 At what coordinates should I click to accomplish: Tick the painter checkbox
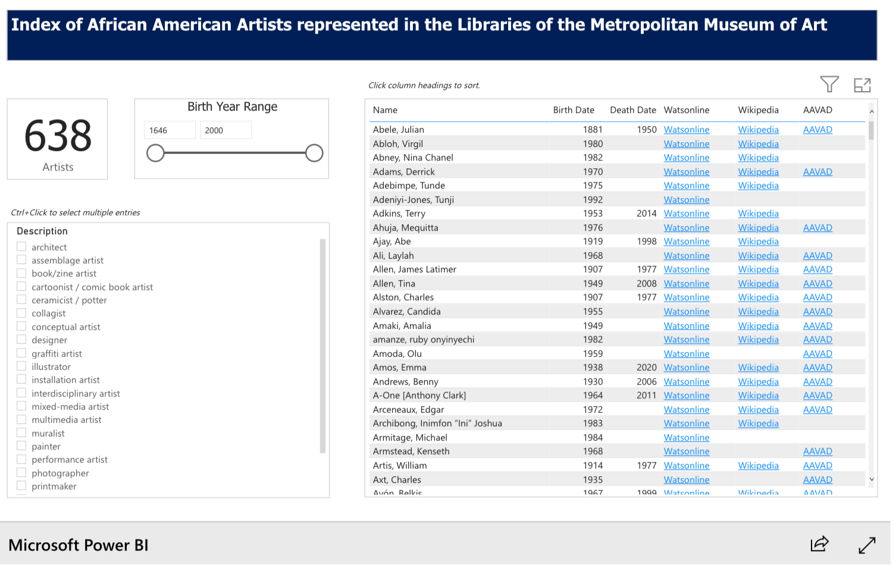coord(21,446)
